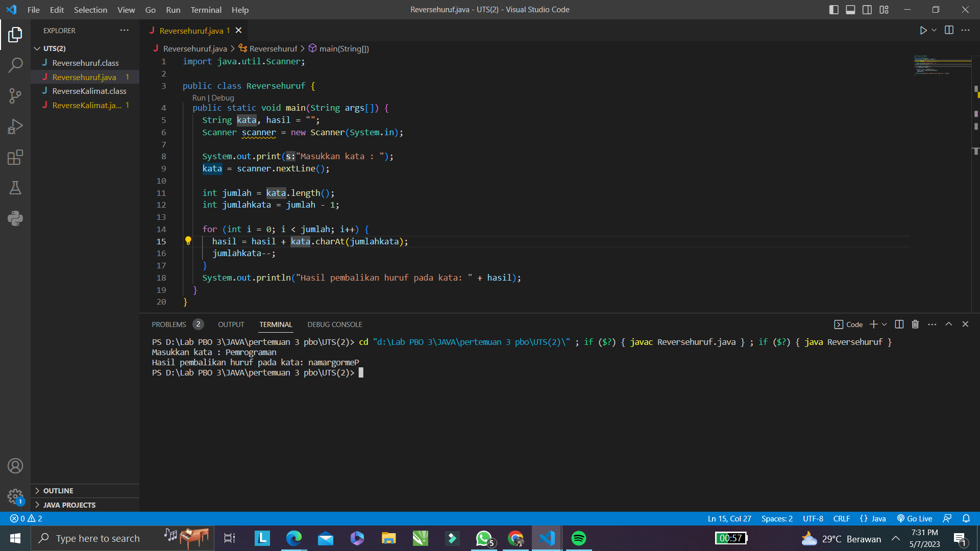
Task: Run the Java file using the play button
Action: (x=924, y=30)
